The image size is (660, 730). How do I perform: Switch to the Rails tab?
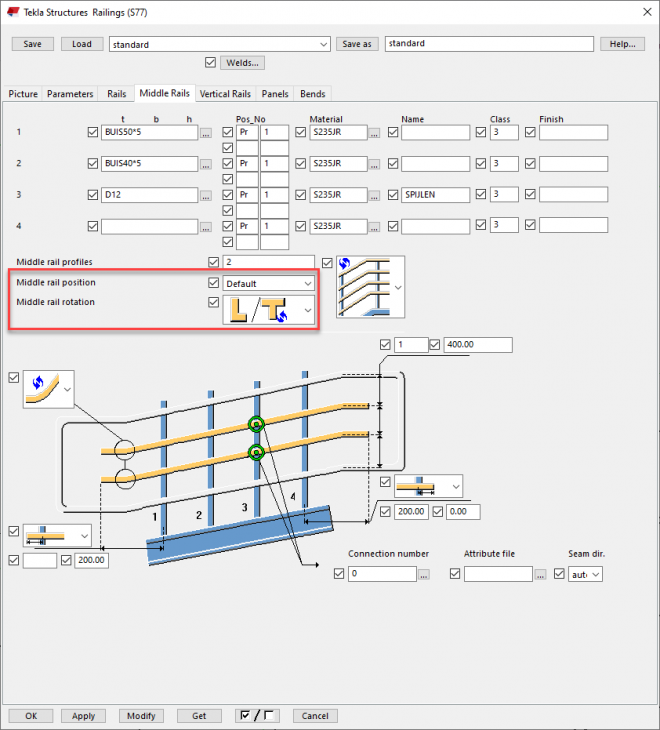116,94
